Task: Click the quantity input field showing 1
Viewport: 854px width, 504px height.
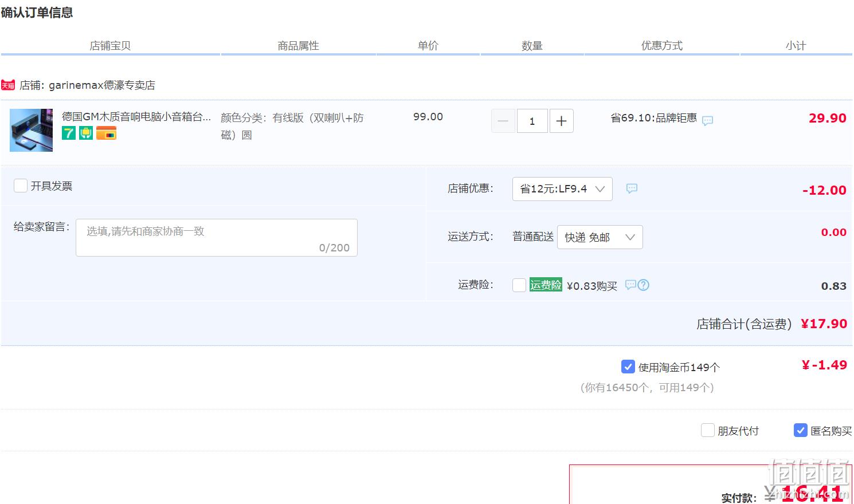Action: click(532, 121)
